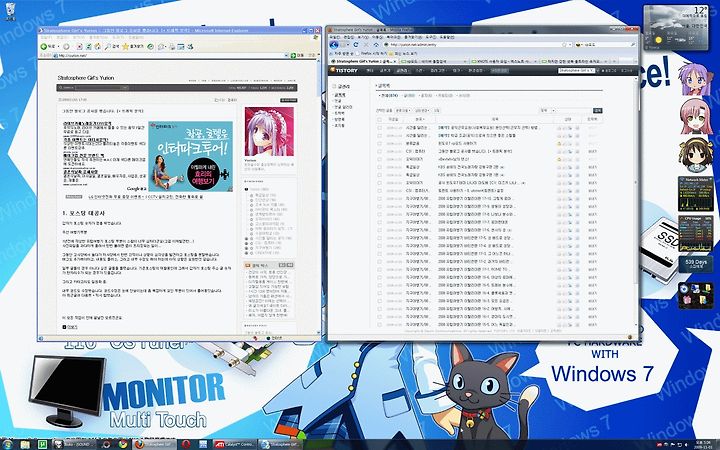Click the Home button in Firefox toolbar
Screen dimensions: 720x450
pos(376,45)
